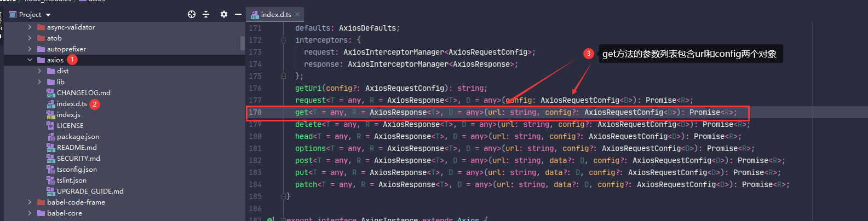The image size is (868, 221).
Task: Click AxiosRequestConfig type on line 178
Action: (624, 112)
